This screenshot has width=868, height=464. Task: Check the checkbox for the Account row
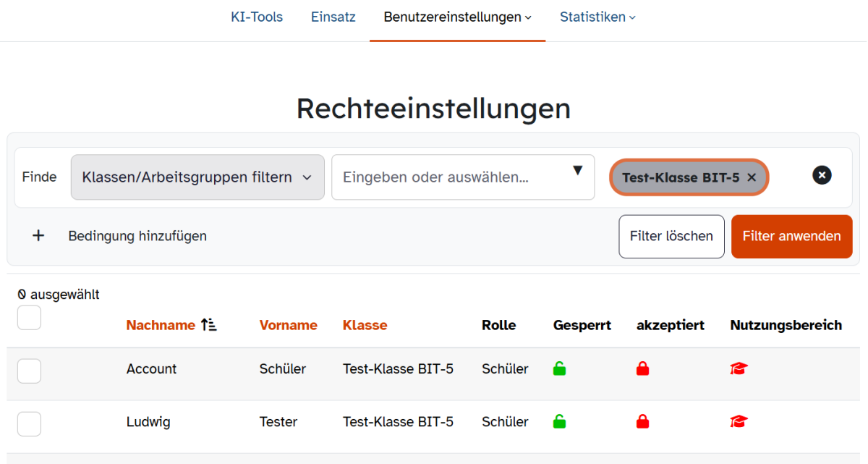pos(30,371)
